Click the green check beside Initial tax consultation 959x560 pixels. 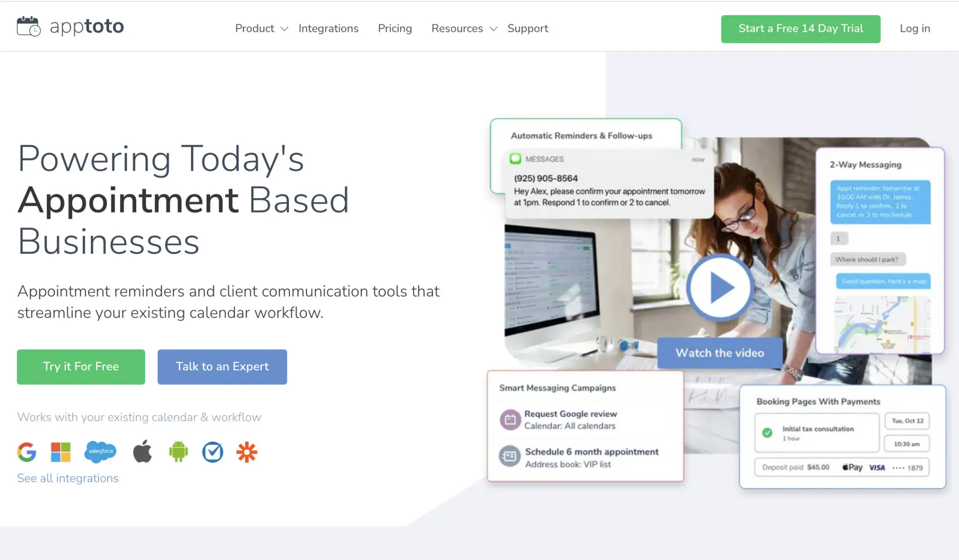click(x=767, y=433)
